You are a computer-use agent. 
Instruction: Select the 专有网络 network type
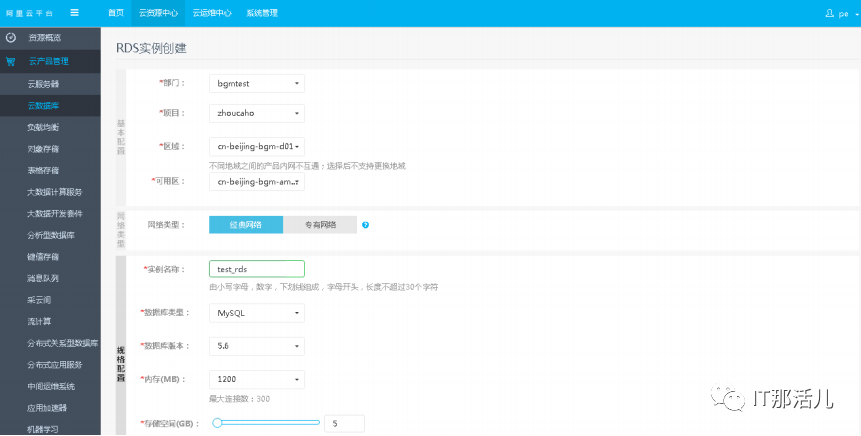[320, 225]
